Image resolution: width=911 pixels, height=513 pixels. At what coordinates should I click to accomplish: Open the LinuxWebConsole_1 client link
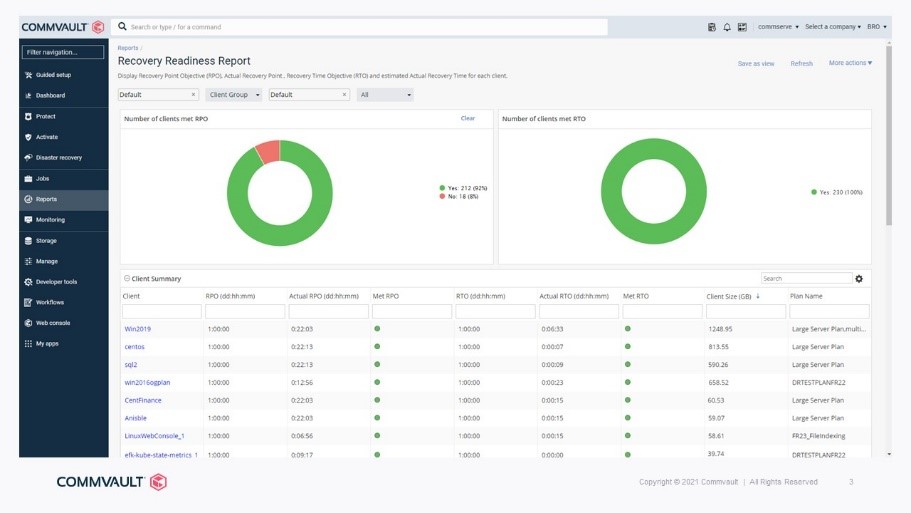coord(154,436)
